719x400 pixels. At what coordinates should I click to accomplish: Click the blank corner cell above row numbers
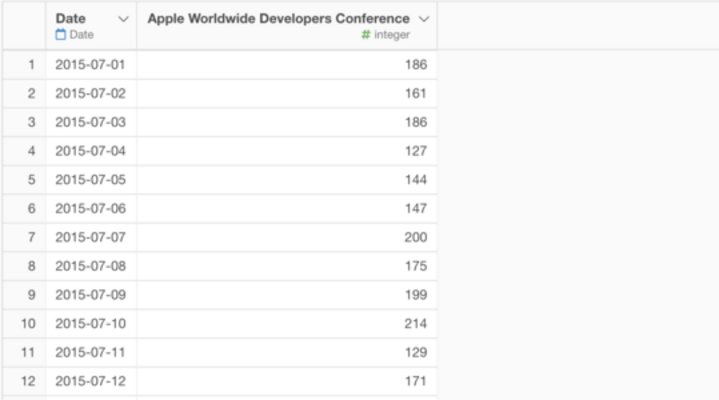click(23, 26)
